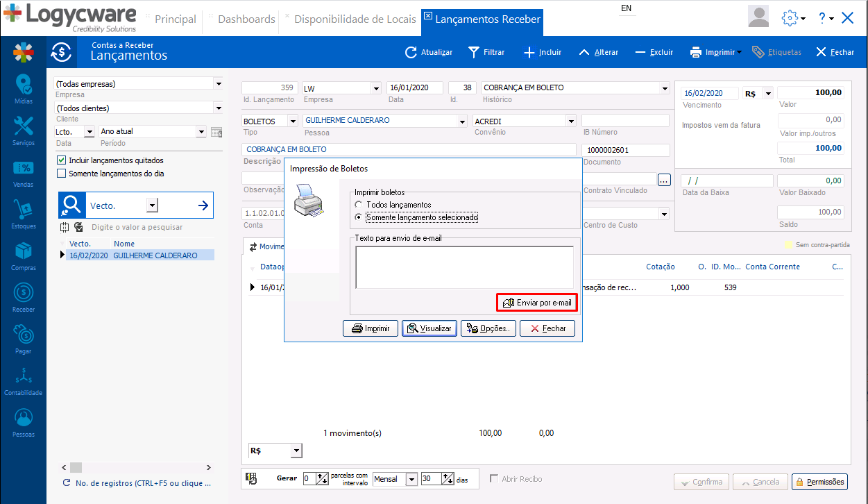Switch to the Dashboards tab
Image resolution: width=868 pixels, height=504 pixels.
tap(246, 19)
